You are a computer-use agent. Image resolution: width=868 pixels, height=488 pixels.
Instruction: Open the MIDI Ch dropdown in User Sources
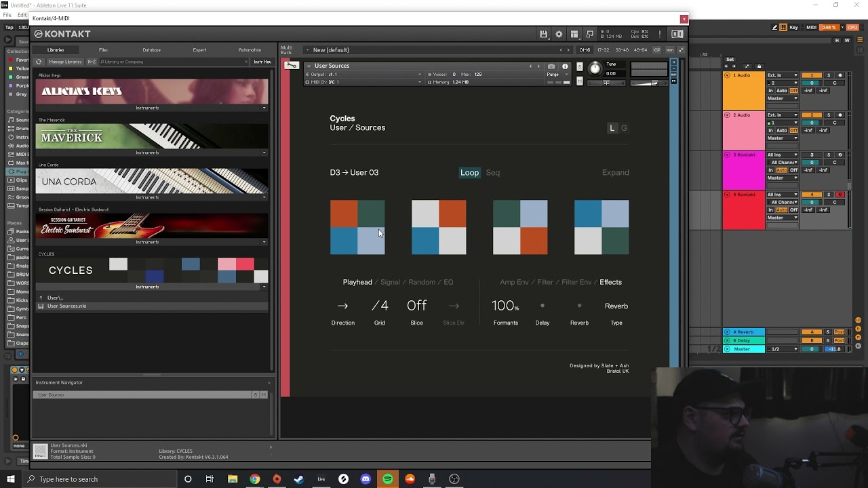pyautogui.click(x=363, y=82)
